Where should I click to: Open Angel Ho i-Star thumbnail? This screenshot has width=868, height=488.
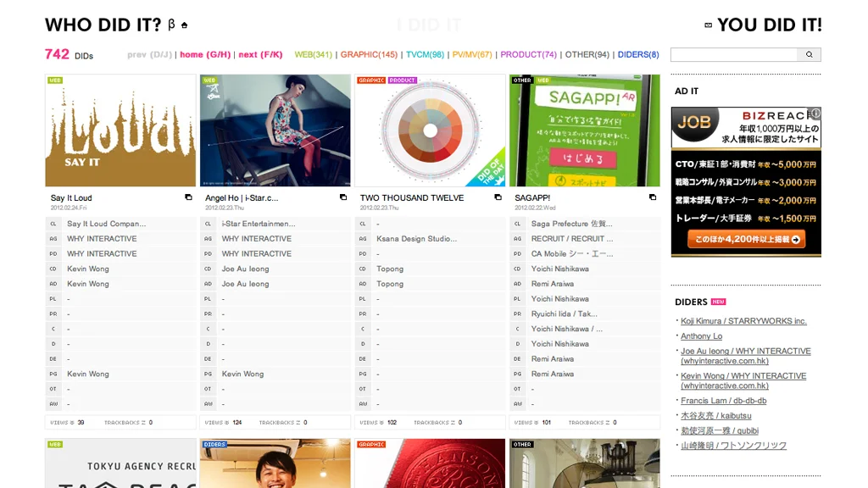tap(275, 130)
